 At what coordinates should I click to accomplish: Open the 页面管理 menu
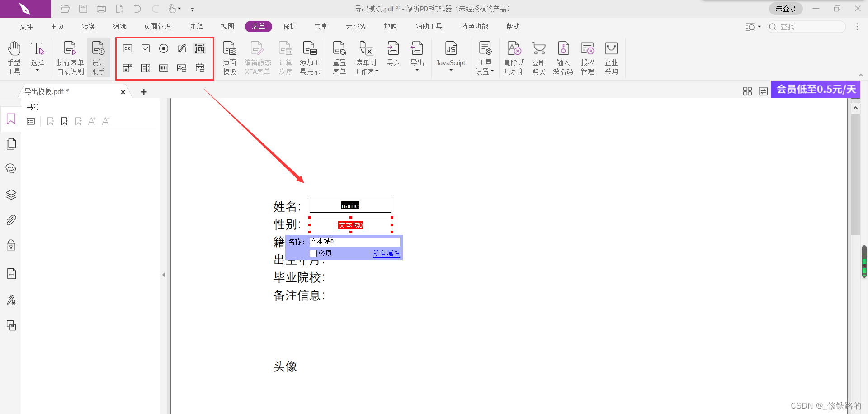[x=157, y=26]
